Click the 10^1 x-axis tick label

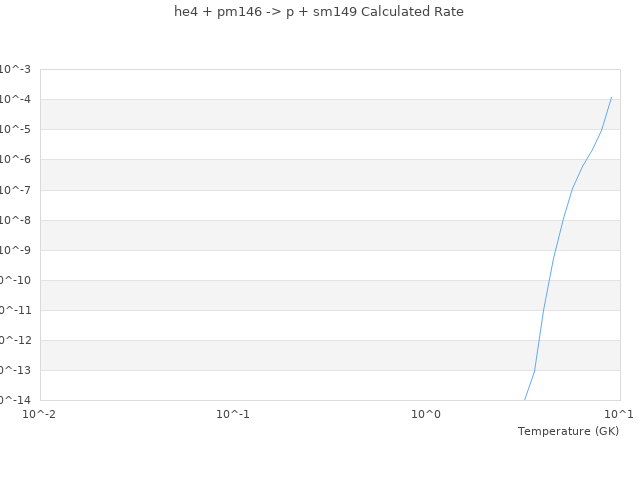tap(618, 414)
